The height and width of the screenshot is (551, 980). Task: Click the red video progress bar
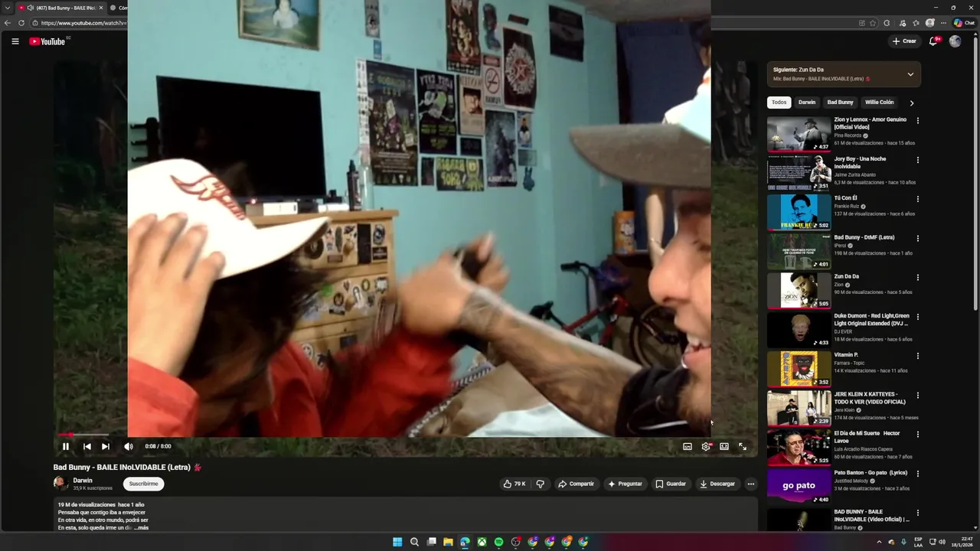pyautogui.click(x=83, y=435)
